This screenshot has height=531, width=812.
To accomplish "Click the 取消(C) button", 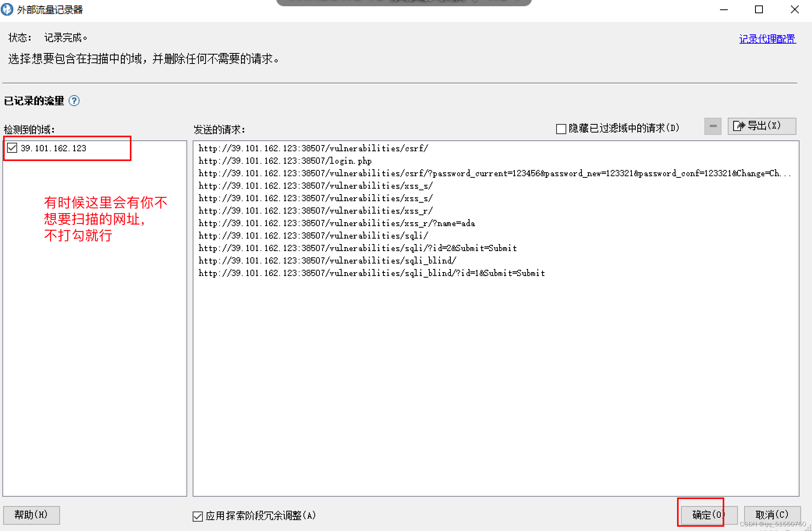I will click(772, 515).
